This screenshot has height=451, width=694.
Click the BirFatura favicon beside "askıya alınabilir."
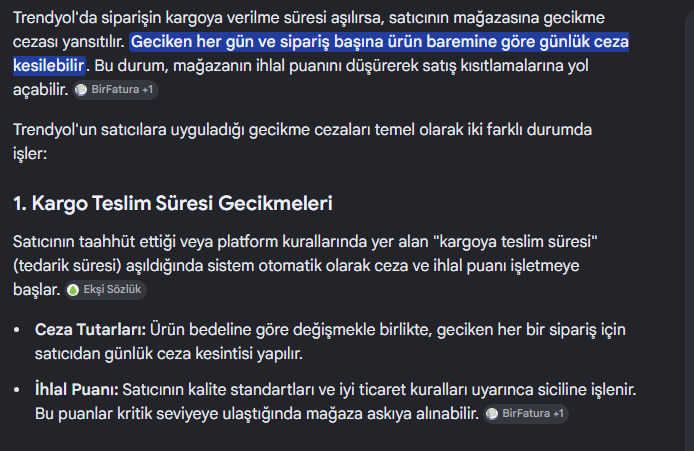click(492, 414)
